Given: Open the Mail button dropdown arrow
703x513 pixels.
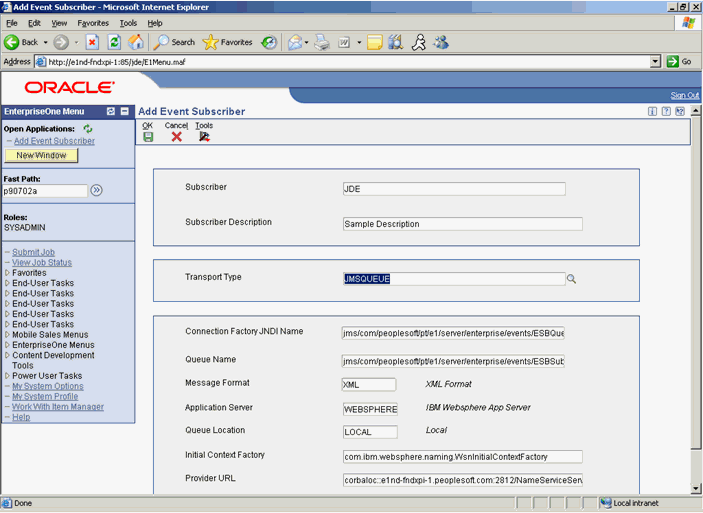Looking at the screenshot, I should coord(306,43).
